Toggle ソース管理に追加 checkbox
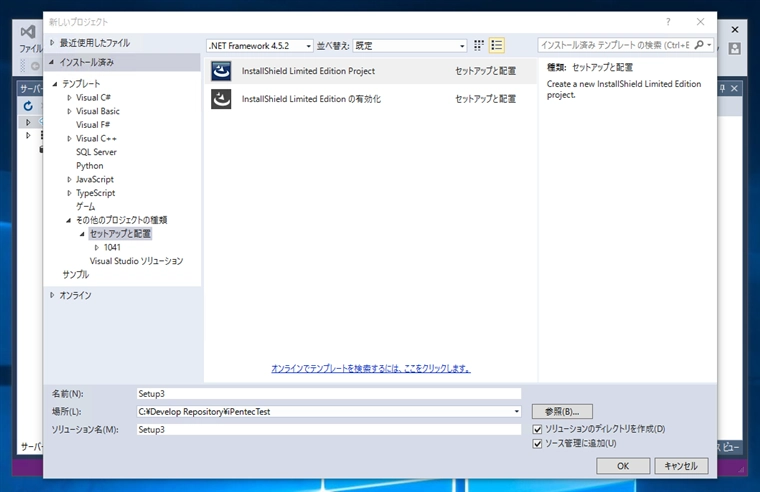Image resolution: width=760 pixels, height=492 pixels. pyautogui.click(x=537, y=444)
